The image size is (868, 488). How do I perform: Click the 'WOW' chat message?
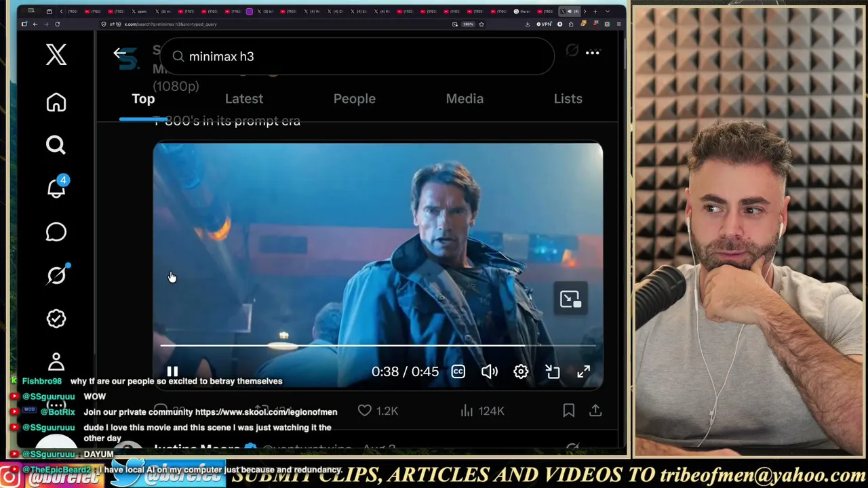[x=95, y=396]
